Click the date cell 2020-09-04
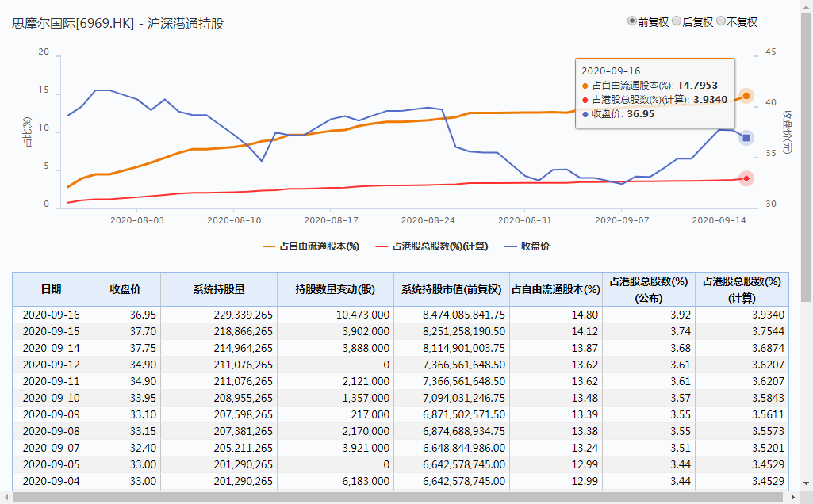The image size is (813, 504). click(x=51, y=481)
